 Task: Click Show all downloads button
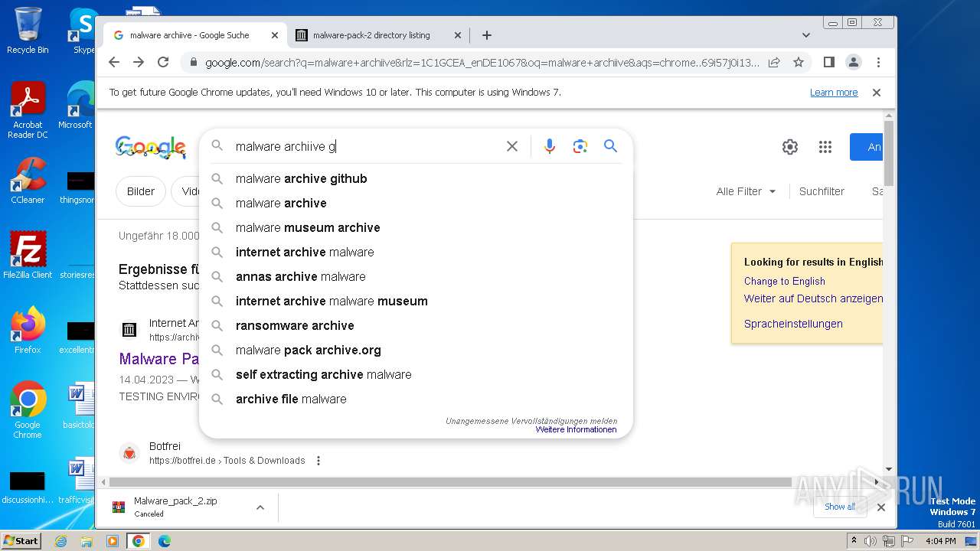839,507
